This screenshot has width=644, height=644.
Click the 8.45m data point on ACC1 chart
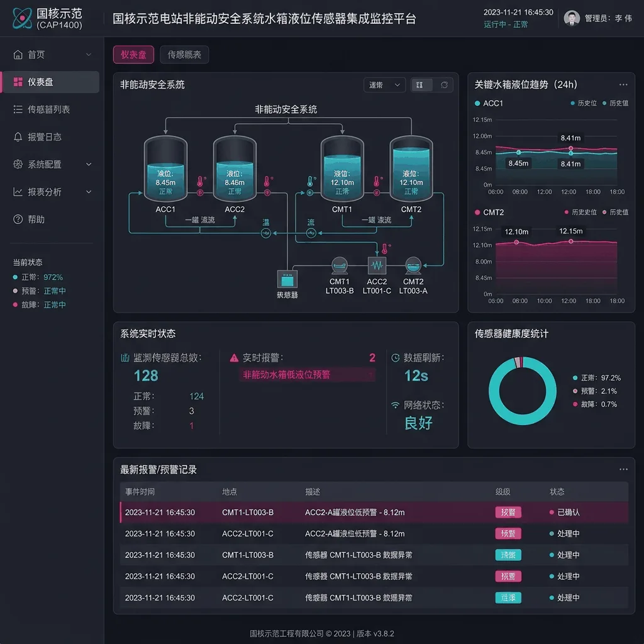519,152
